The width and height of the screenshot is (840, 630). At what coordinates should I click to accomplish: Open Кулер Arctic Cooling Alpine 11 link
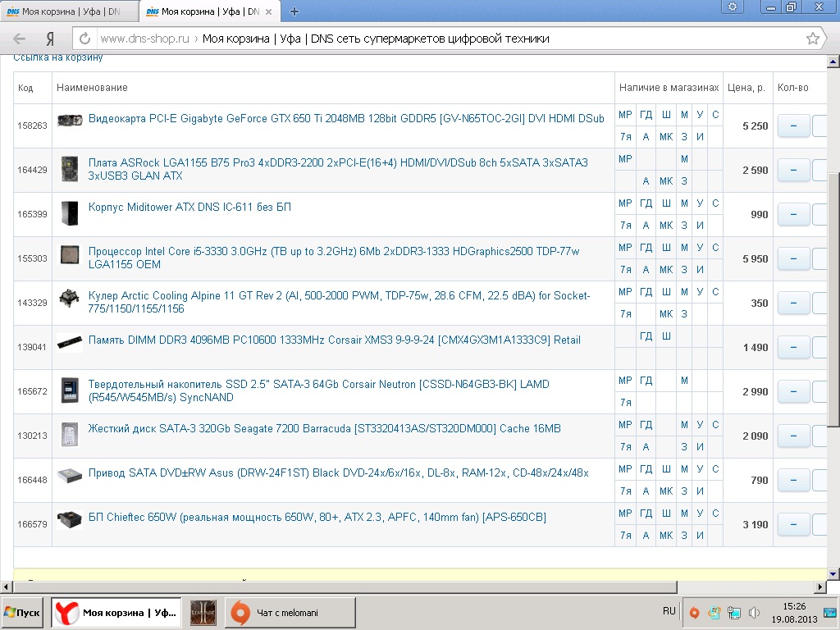[339, 302]
